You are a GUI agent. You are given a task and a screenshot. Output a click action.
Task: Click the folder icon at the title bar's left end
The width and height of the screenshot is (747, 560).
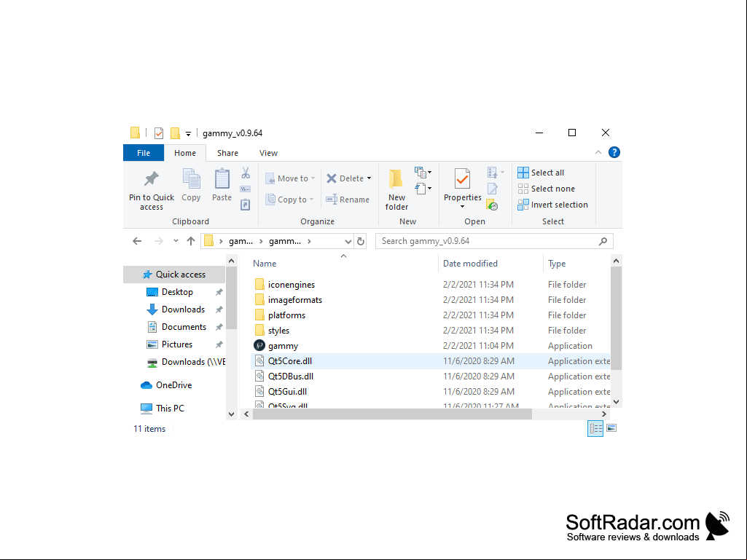(x=136, y=133)
